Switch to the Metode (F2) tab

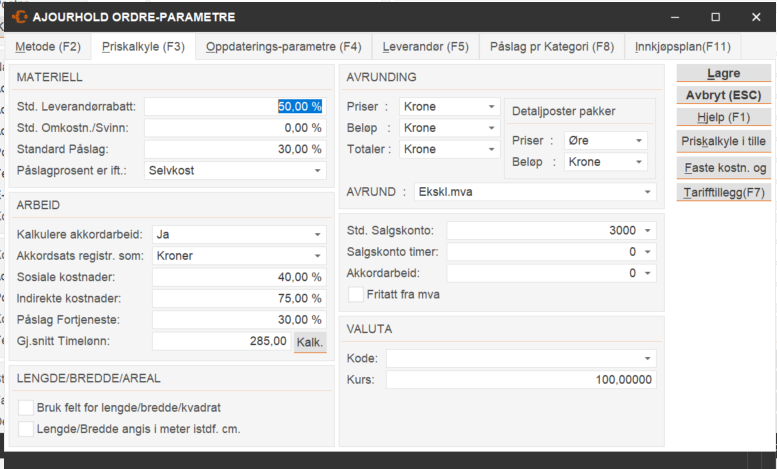click(x=48, y=47)
